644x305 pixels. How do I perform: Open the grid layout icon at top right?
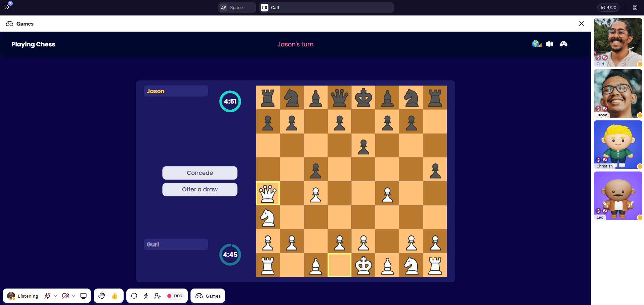click(635, 7)
